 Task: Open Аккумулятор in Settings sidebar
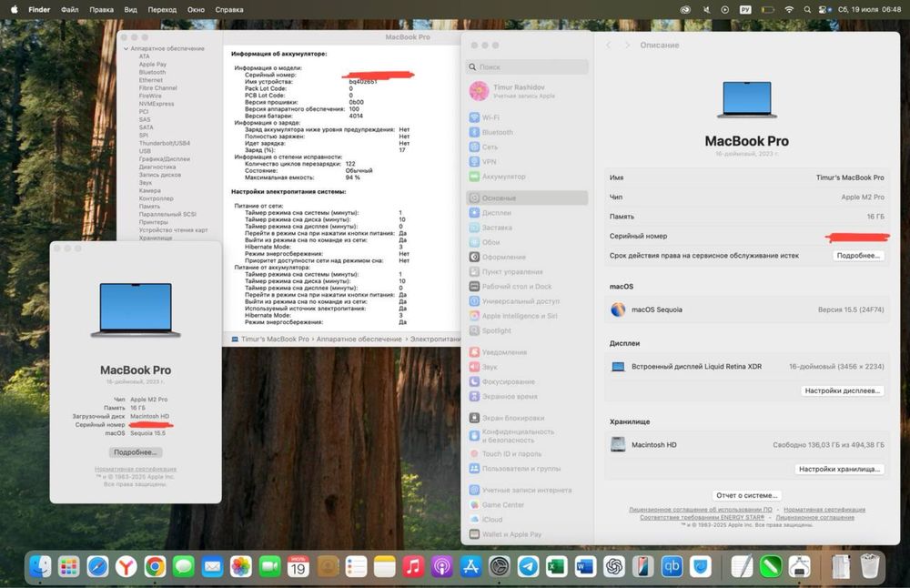pyautogui.click(x=528, y=176)
